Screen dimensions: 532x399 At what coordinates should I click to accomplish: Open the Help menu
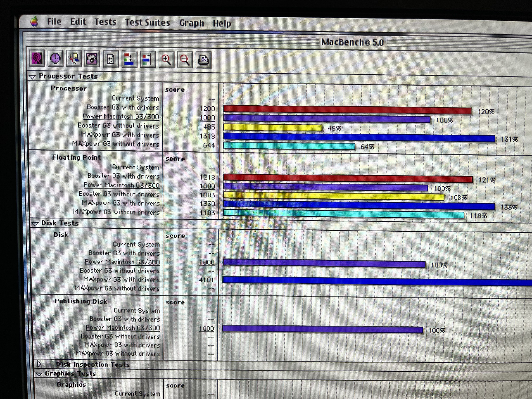coord(222,23)
